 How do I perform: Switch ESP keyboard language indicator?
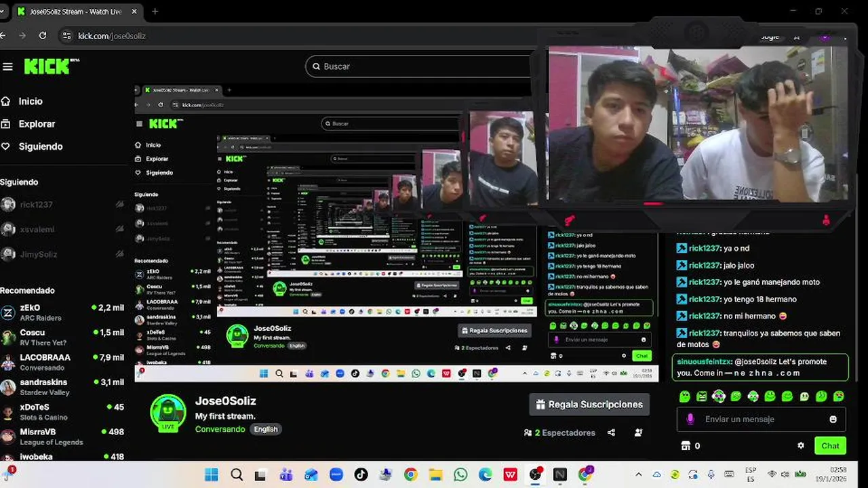point(751,474)
